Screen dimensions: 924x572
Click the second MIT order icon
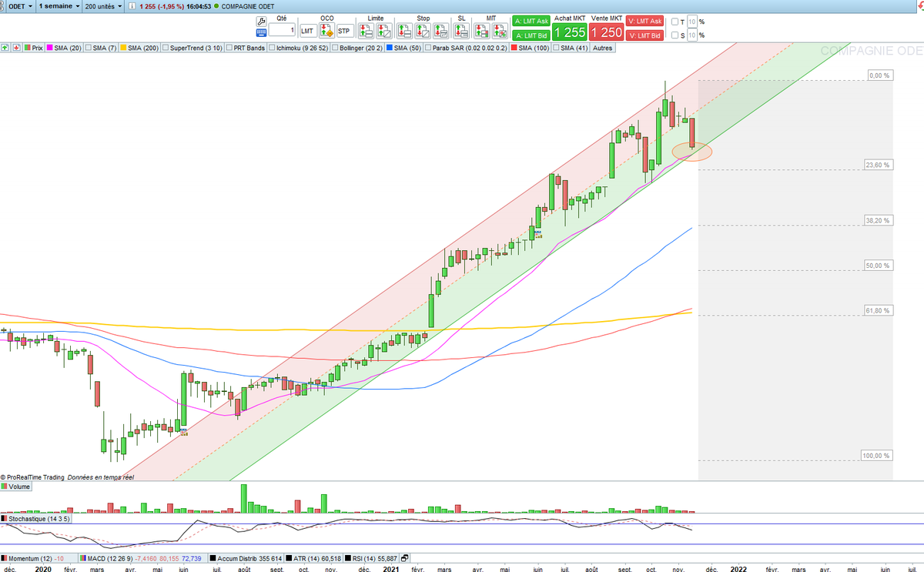[x=500, y=31]
